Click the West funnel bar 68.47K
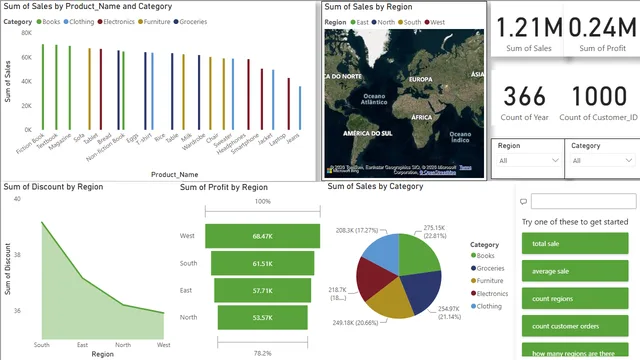The height and width of the screenshot is (360, 640). click(262, 236)
